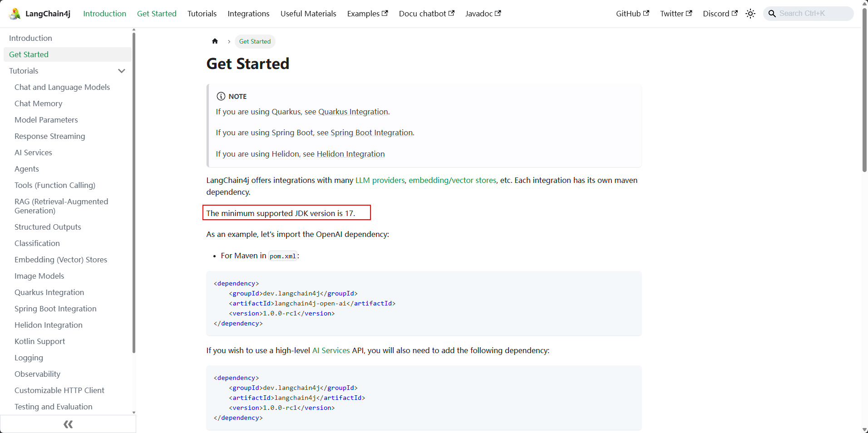Open Chat and Language Models page
The image size is (868, 433).
(62, 87)
